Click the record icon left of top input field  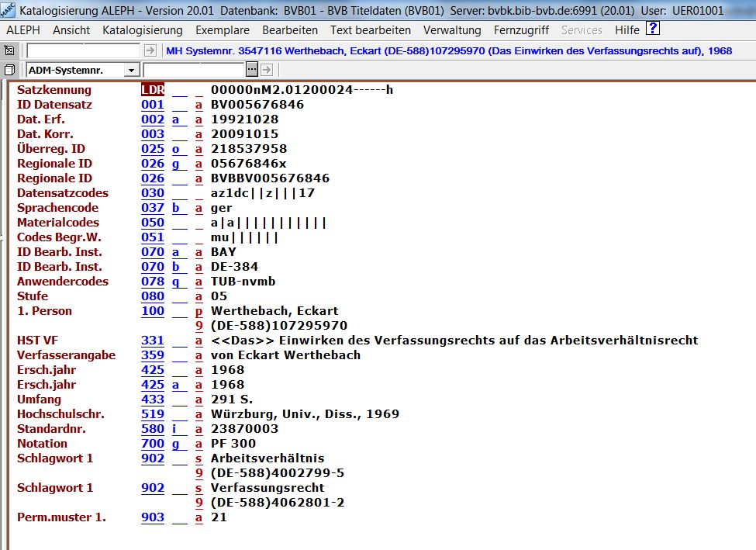point(9,50)
